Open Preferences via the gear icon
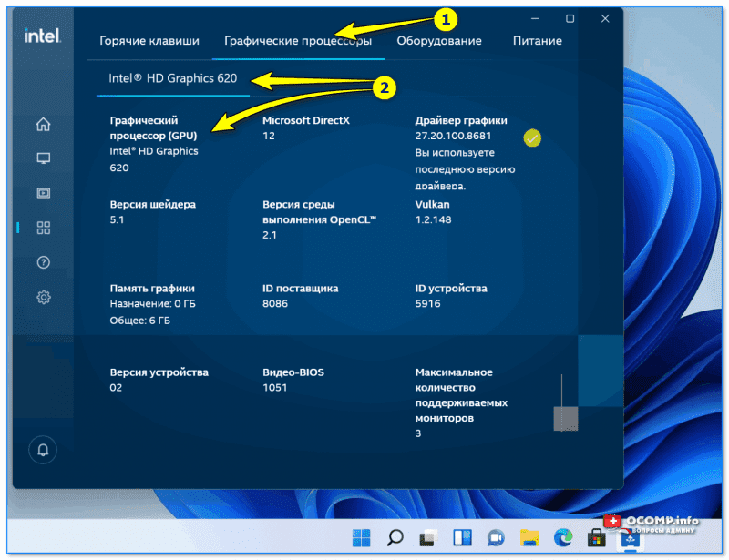Screen dimensions: 729x560 (43, 297)
